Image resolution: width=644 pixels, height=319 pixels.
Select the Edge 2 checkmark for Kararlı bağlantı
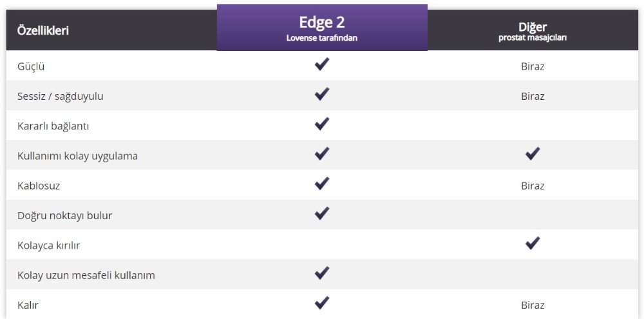coord(322,124)
